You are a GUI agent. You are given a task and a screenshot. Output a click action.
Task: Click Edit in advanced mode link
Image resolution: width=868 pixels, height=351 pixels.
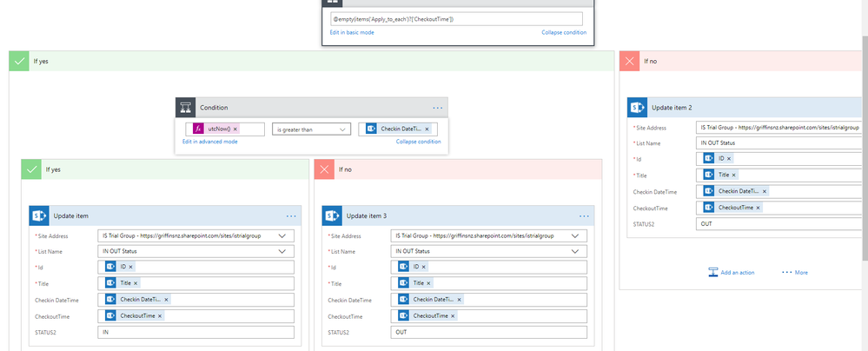tap(210, 142)
